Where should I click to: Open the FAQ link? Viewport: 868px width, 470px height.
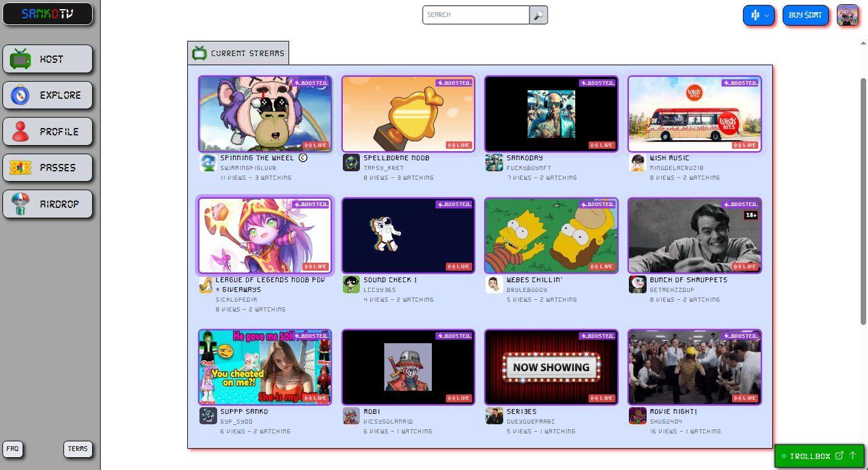pos(13,449)
